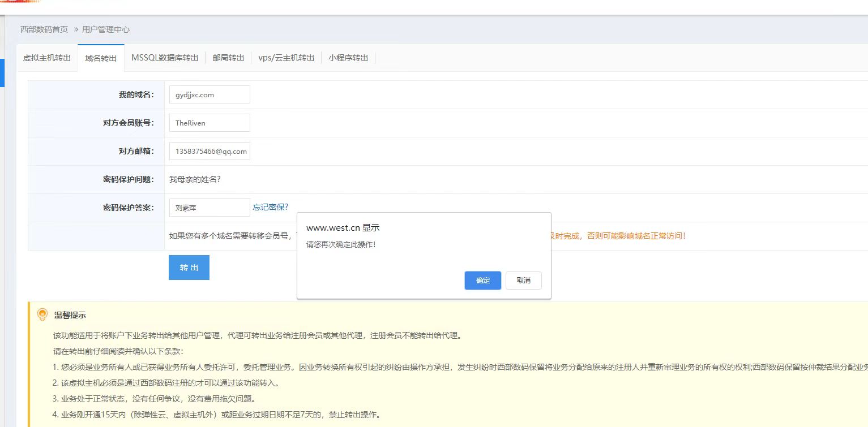Open the 忘记密保? link
868x427 pixels.
point(271,207)
